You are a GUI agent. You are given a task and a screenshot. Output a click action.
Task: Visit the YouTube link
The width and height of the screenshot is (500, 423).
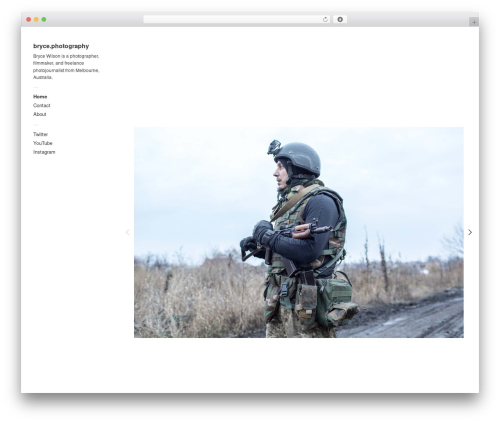point(43,143)
